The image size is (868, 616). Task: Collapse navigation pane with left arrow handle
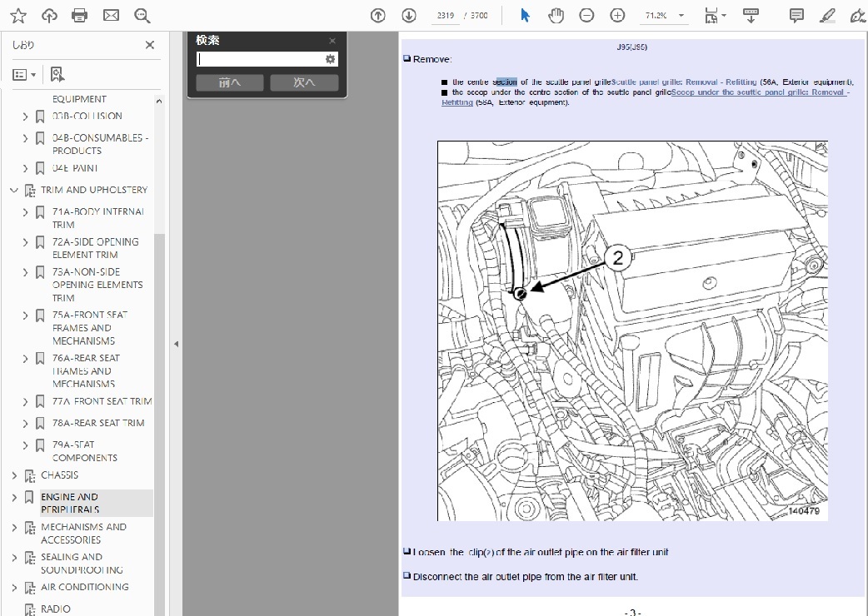click(176, 344)
